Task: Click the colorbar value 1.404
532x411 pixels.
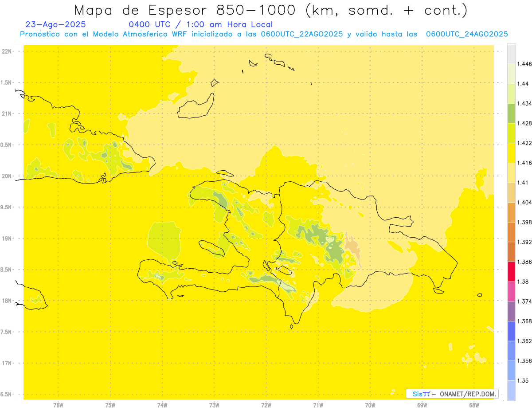Action: [x=524, y=202]
